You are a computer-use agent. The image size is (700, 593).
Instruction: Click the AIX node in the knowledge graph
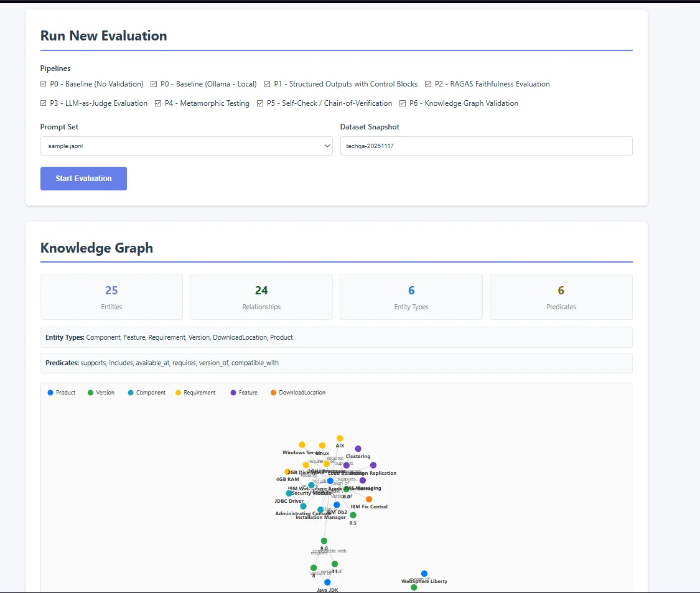(x=340, y=437)
